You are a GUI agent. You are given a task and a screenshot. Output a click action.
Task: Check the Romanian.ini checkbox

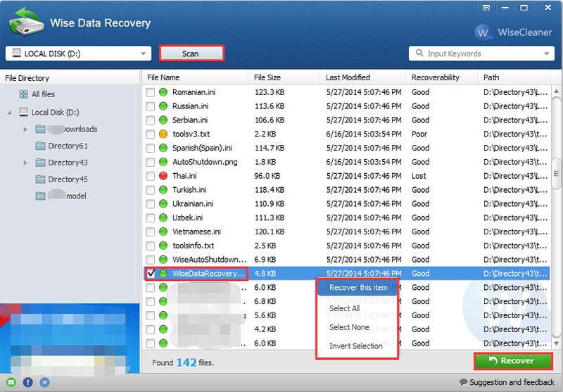click(x=150, y=93)
